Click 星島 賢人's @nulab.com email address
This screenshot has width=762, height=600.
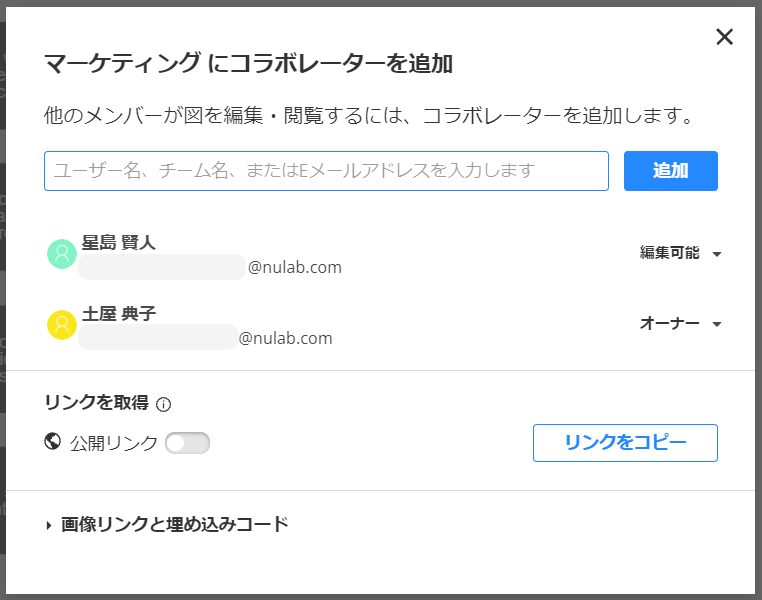(x=210, y=267)
